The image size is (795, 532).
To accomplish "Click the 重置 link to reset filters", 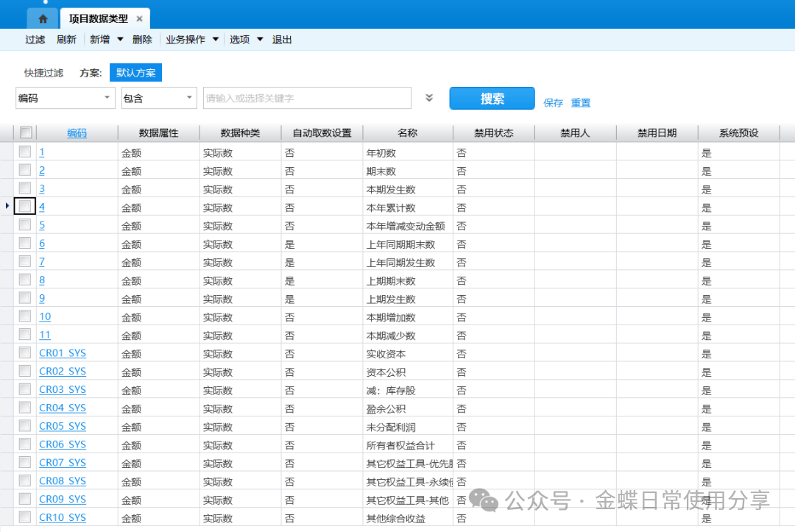I will click(x=581, y=103).
